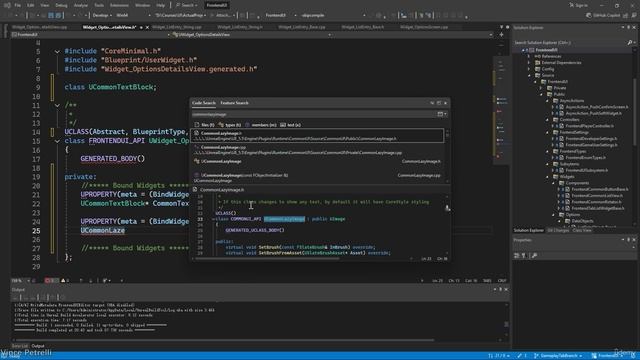
Task: Click the errors count indicator
Action: (x=51, y=281)
